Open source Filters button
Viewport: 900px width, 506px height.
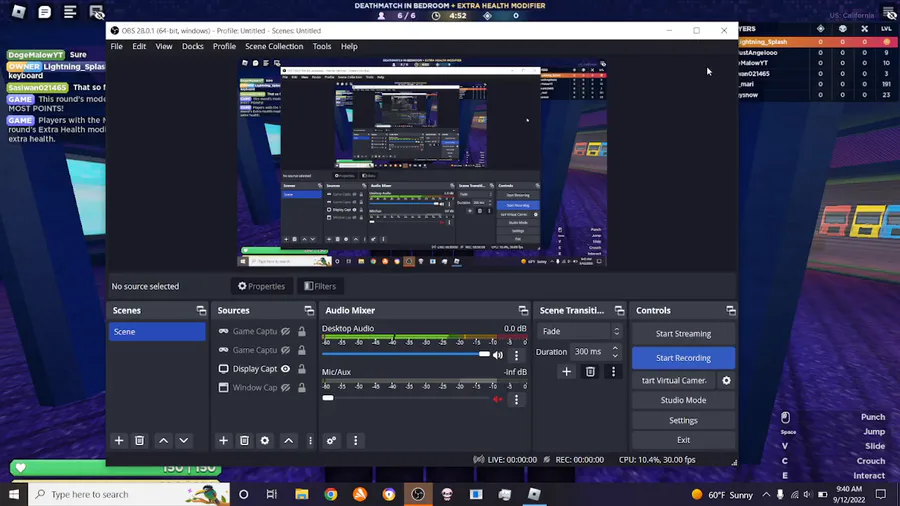[320, 286]
